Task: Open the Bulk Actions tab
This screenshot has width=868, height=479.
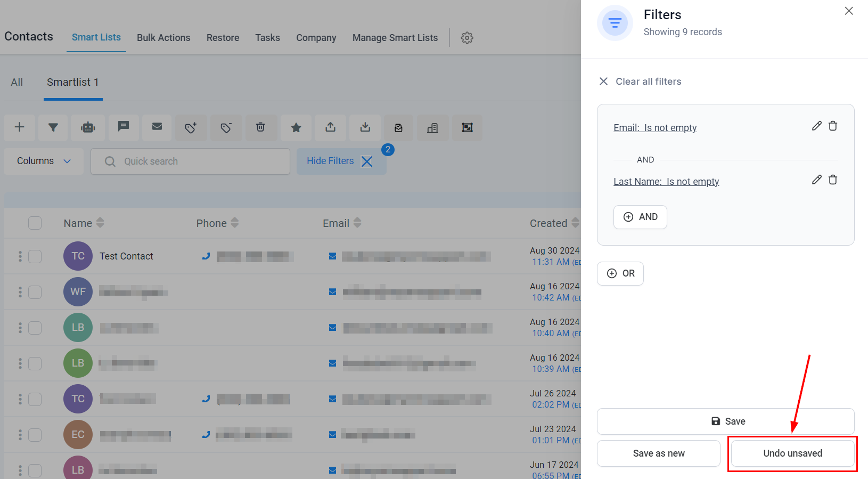Action: coord(163,38)
